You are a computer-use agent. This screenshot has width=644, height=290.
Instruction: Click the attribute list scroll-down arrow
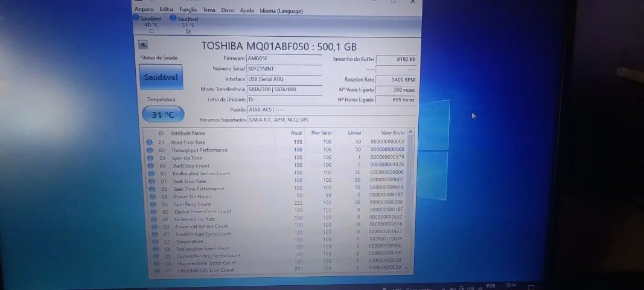pyautogui.click(x=407, y=268)
